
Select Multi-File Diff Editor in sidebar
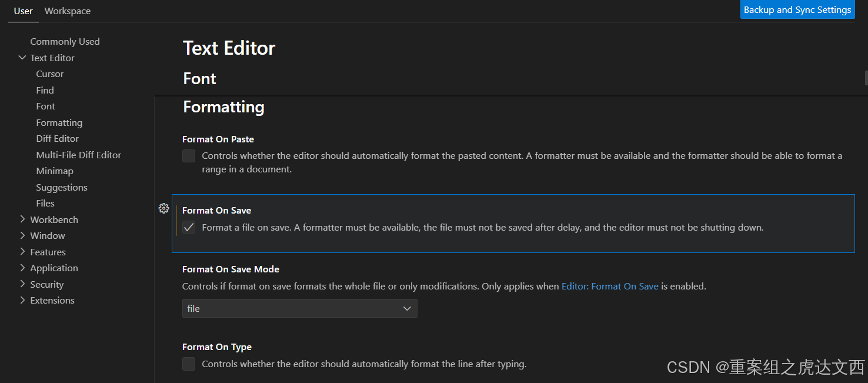click(78, 155)
